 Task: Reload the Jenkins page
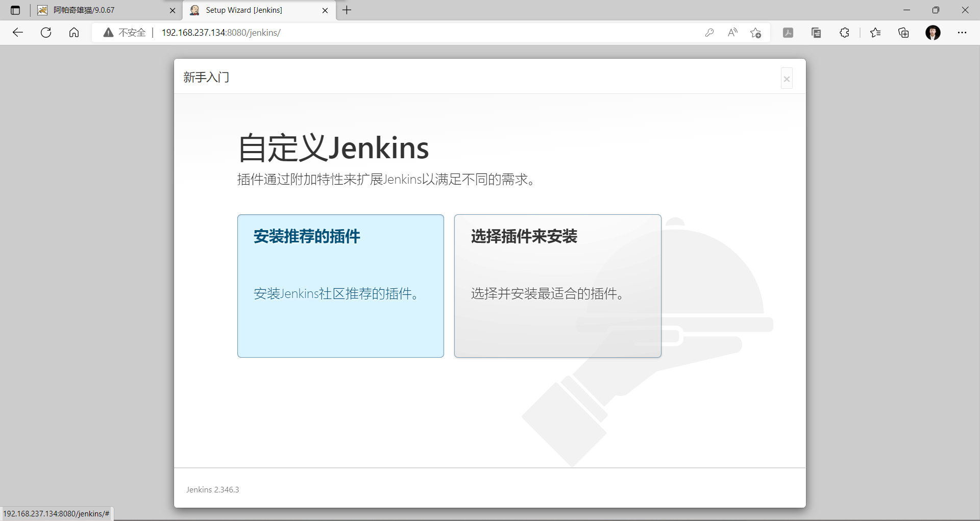46,33
